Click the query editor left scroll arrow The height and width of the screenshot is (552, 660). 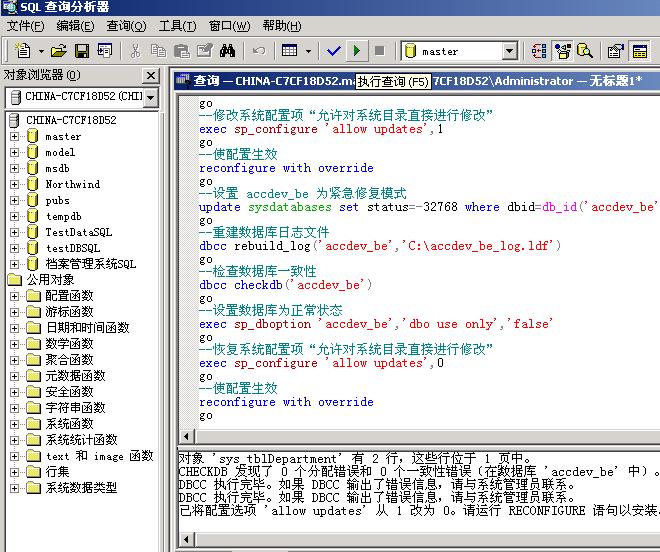pyautogui.click(x=186, y=436)
